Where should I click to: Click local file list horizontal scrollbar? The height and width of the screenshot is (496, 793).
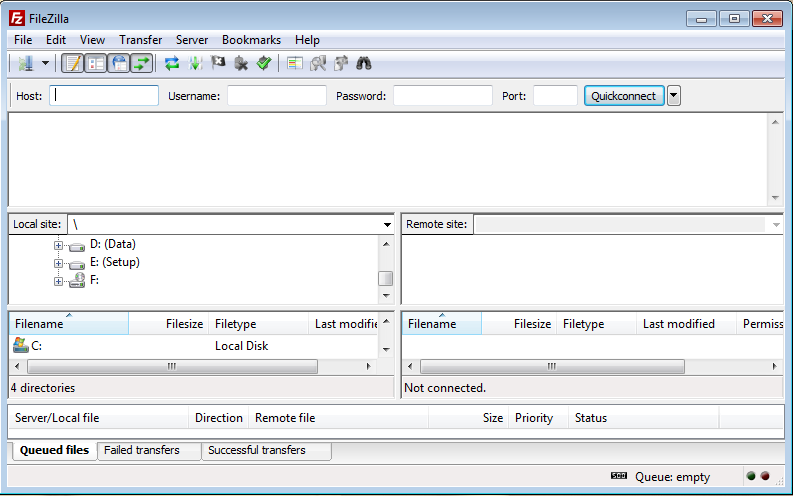[x=172, y=367]
